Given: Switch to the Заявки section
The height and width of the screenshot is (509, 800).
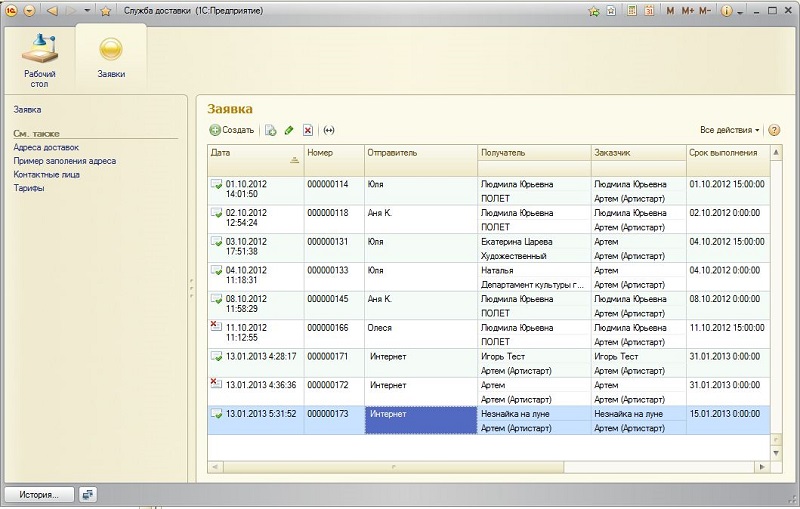Looking at the screenshot, I should 111,58.
